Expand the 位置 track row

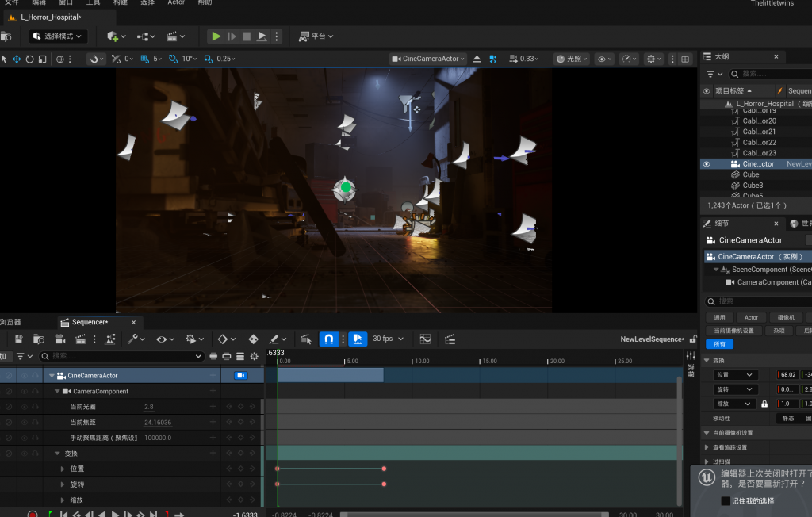63,469
